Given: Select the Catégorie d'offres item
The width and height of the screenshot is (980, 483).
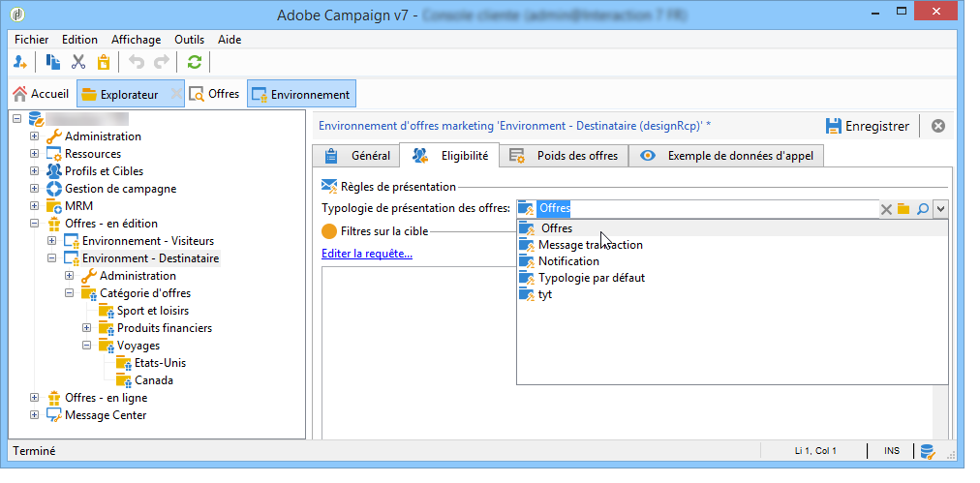Looking at the screenshot, I should (145, 293).
